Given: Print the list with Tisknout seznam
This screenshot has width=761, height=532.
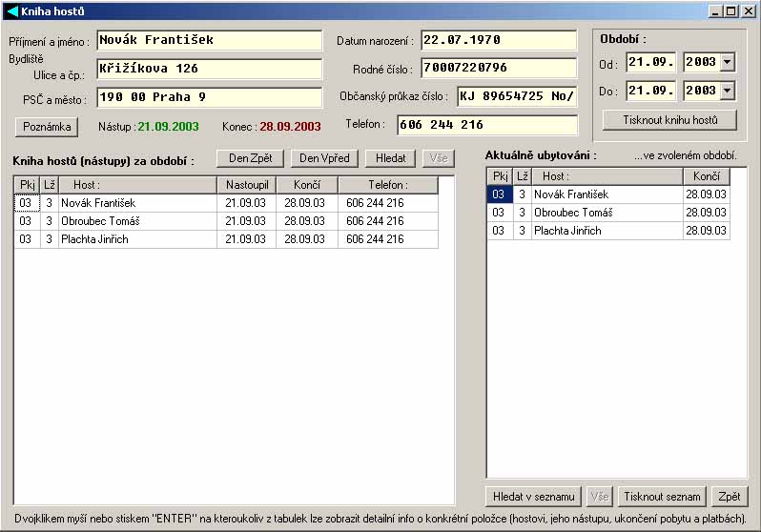Looking at the screenshot, I should 662,497.
